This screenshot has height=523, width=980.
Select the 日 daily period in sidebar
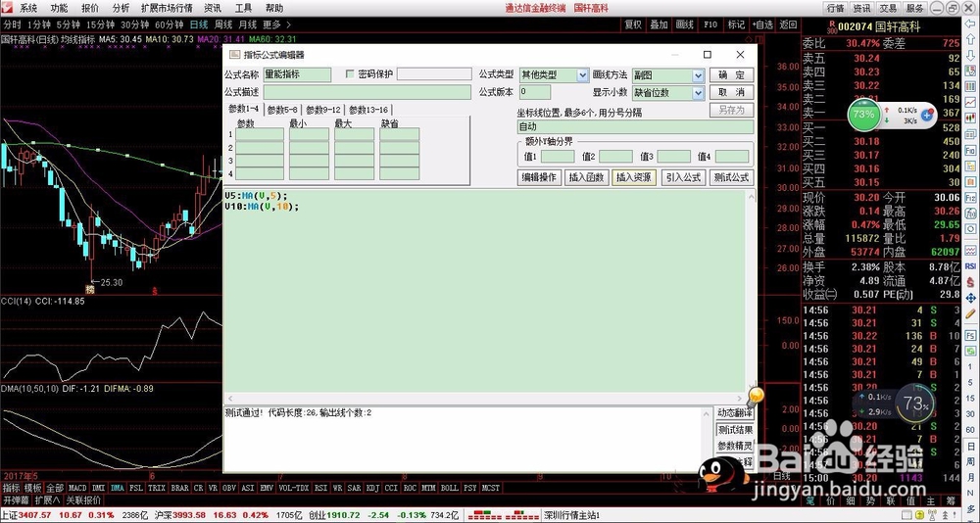point(970,446)
